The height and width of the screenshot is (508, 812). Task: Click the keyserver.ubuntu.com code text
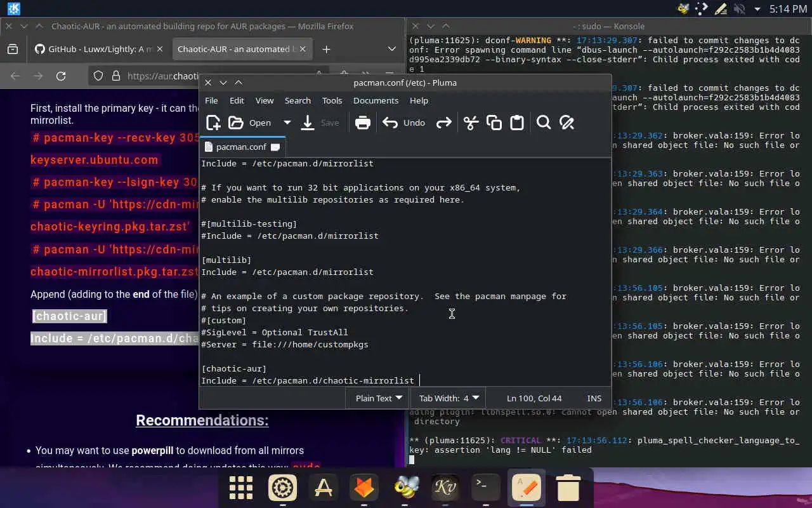click(x=95, y=160)
